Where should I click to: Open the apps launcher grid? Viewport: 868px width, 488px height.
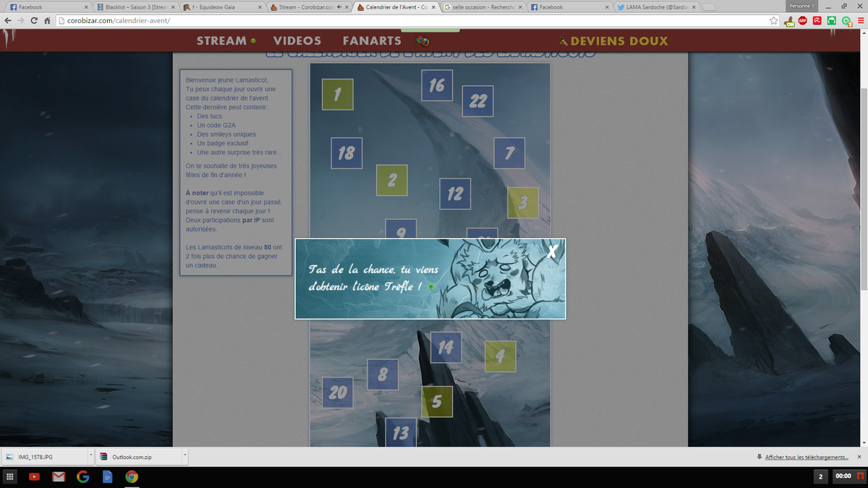coord(10,476)
